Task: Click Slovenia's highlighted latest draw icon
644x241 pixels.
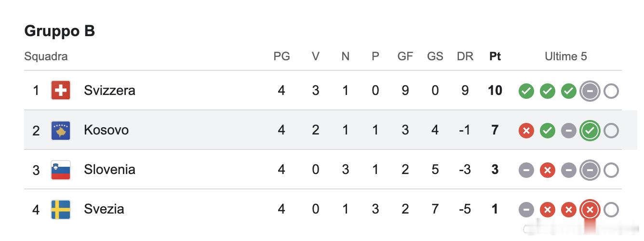Action: coord(590,170)
